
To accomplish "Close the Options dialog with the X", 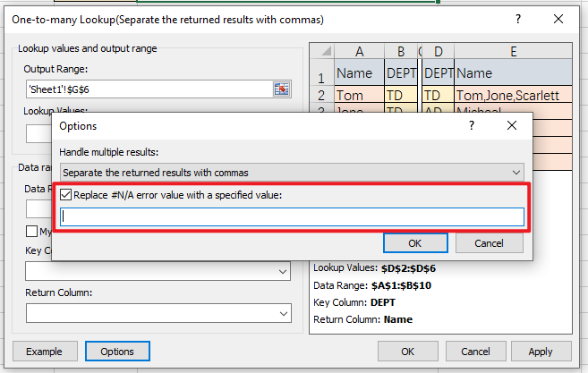I will (513, 126).
